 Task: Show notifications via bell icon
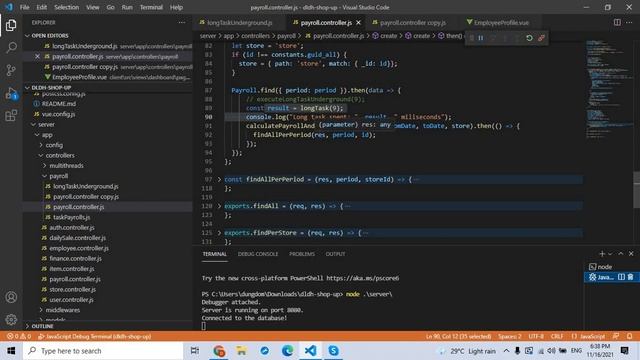point(630,336)
